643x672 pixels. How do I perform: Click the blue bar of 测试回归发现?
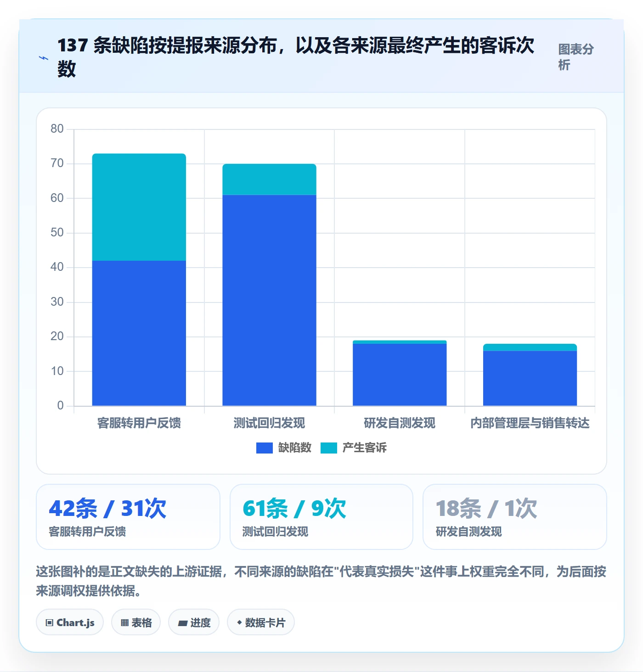[x=270, y=300]
